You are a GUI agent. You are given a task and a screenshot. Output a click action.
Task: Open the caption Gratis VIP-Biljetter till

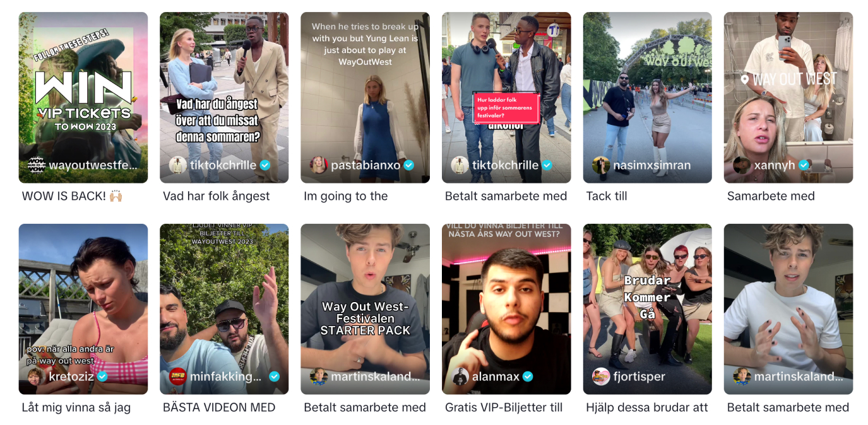click(x=504, y=407)
